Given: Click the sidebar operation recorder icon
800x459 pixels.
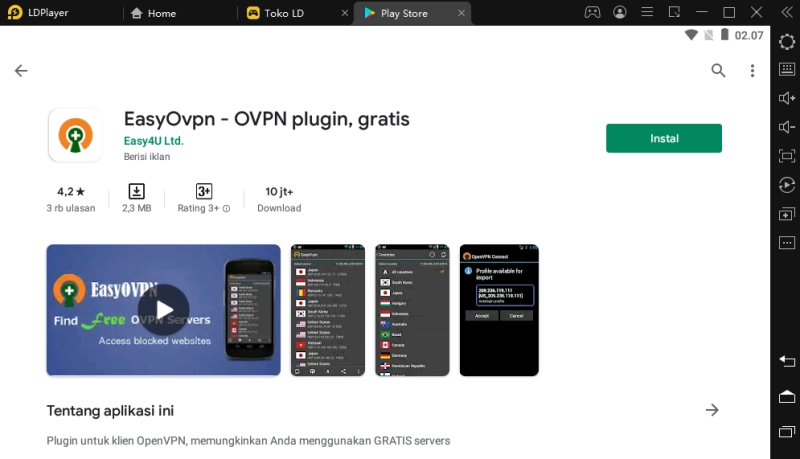Looking at the screenshot, I should pos(786,185).
